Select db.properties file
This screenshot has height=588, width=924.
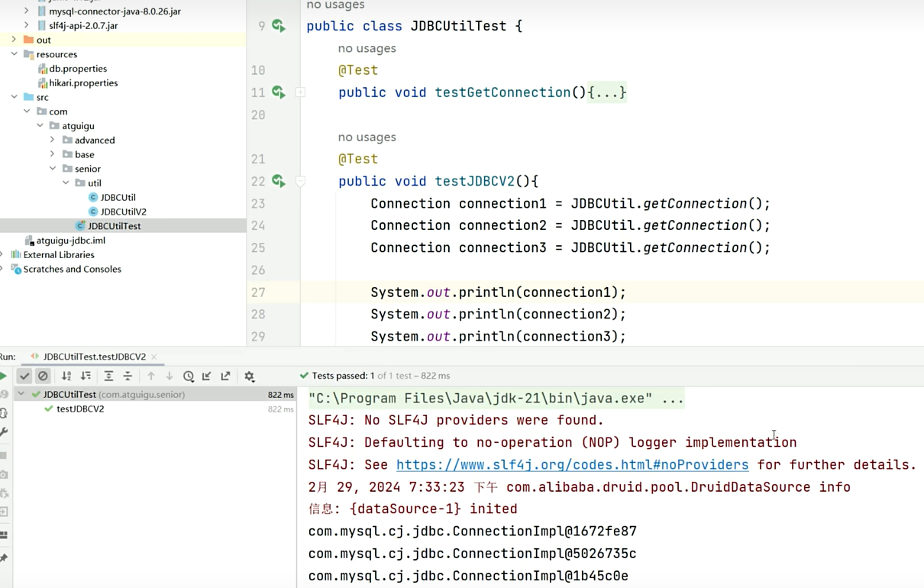(x=78, y=69)
